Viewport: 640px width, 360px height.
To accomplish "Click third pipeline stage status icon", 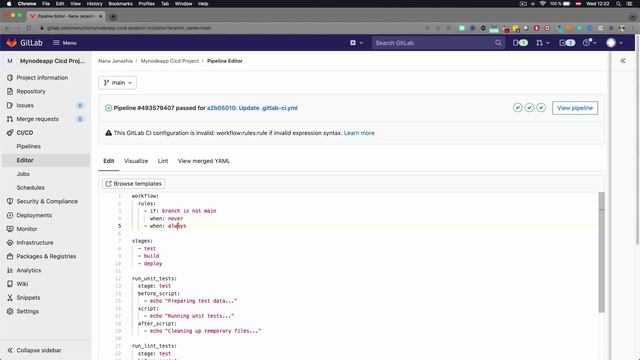I will (541, 108).
